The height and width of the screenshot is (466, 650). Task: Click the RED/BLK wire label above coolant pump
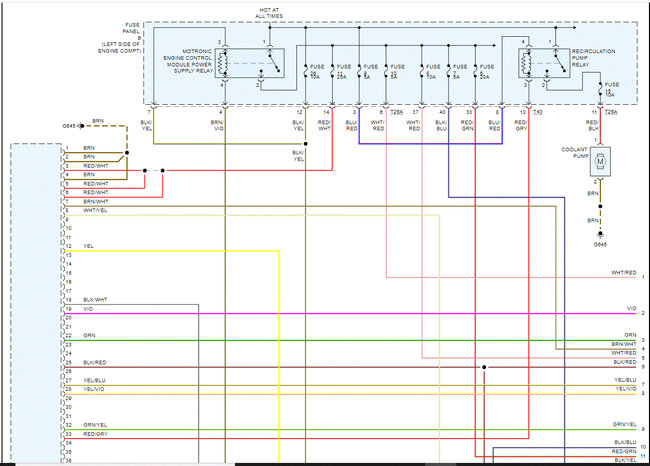592,125
